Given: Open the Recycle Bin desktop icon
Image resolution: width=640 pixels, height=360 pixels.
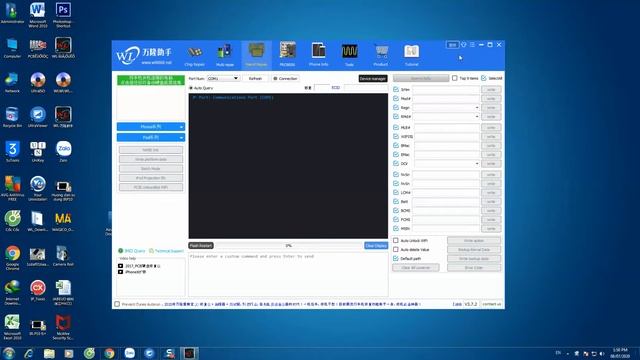Looking at the screenshot, I should click(12, 117).
